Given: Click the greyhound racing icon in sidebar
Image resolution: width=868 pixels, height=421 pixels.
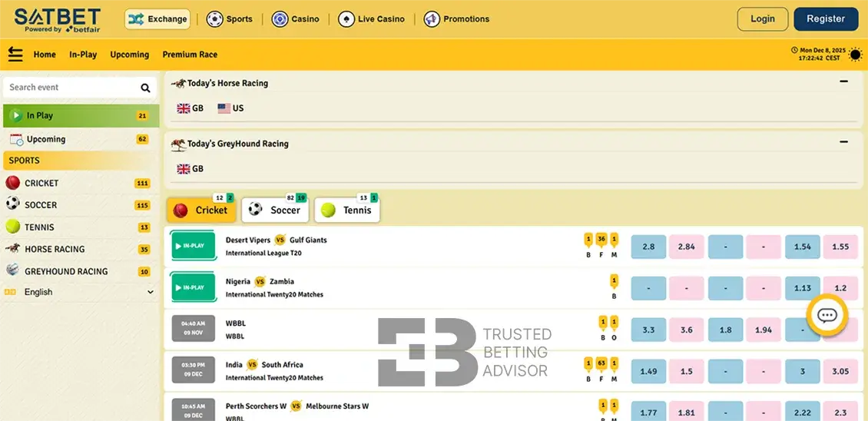Looking at the screenshot, I should [x=13, y=270].
